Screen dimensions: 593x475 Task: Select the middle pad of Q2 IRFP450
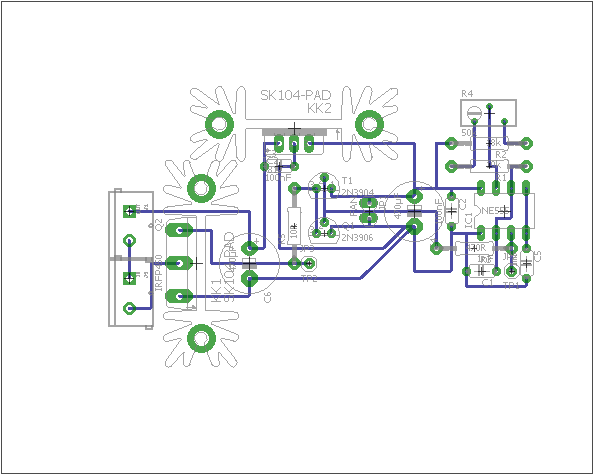coord(179,263)
